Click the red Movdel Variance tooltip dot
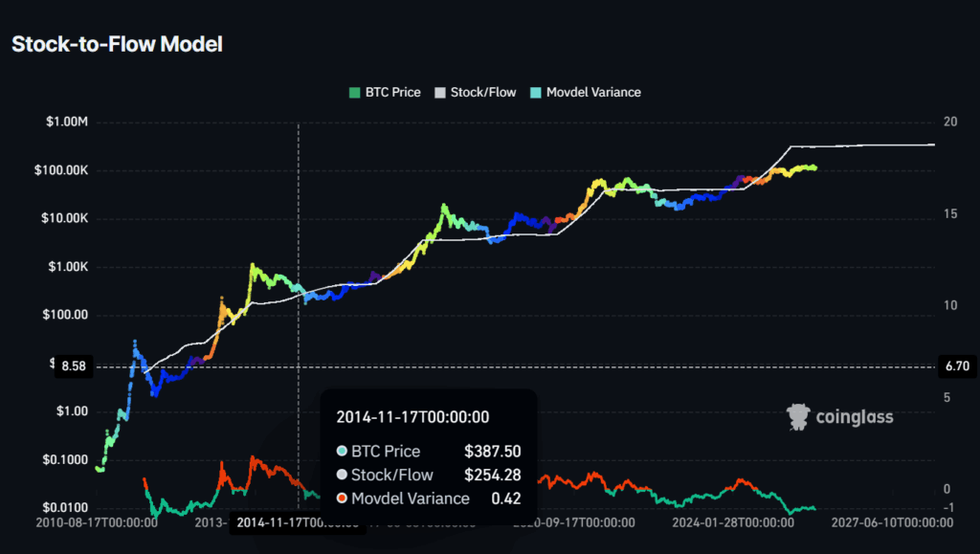Screen dimensions: 980x554 click(342, 498)
